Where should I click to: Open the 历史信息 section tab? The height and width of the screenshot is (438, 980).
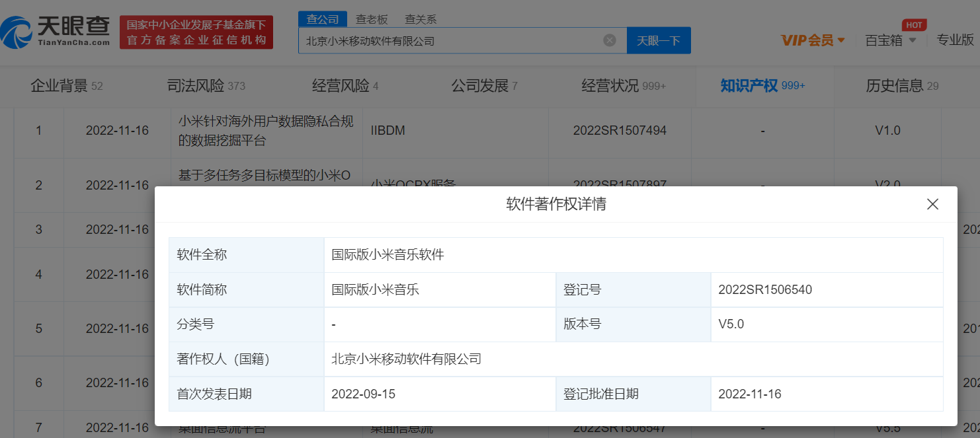pyautogui.click(x=902, y=86)
